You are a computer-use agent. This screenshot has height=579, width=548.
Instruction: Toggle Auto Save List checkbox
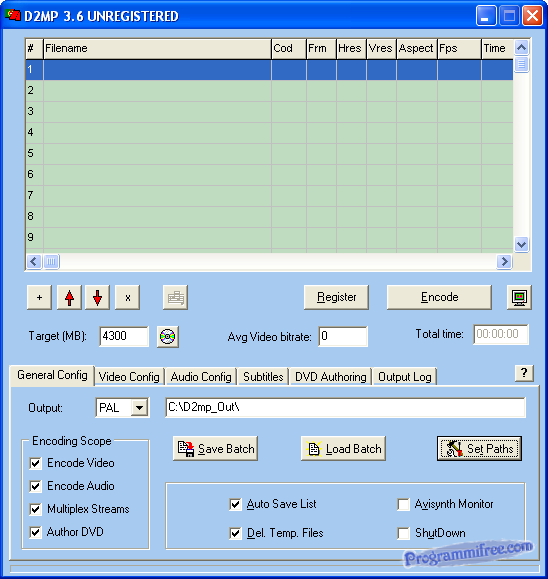pos(235,504)
